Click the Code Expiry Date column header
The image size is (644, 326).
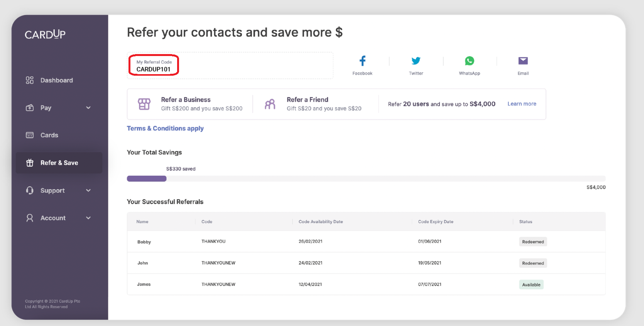click(436, 222)
